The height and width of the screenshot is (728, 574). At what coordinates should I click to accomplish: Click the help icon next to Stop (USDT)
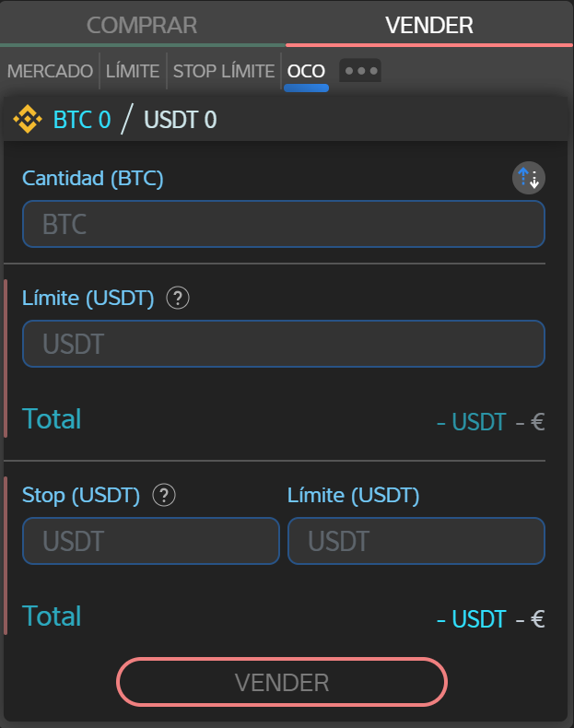click(164, 496)
